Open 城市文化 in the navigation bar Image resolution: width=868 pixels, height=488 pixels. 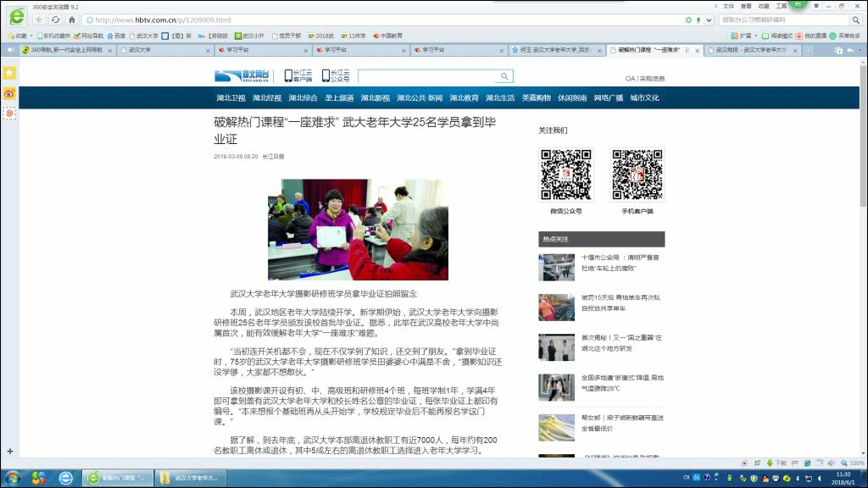point(644,98)
